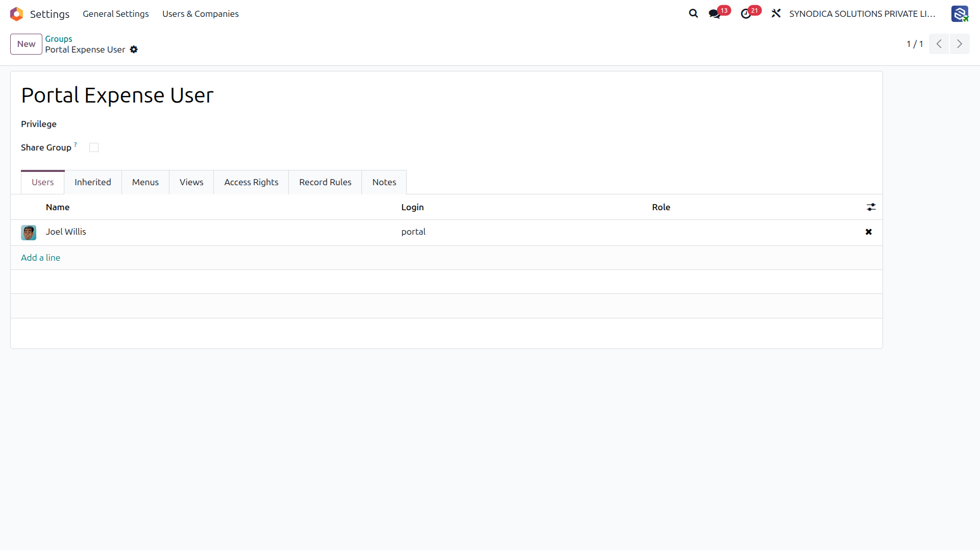This screenshot has width=980, height=550.
Task: Select the Users tab
Action: pyautogui.click(x=42, y=182)
